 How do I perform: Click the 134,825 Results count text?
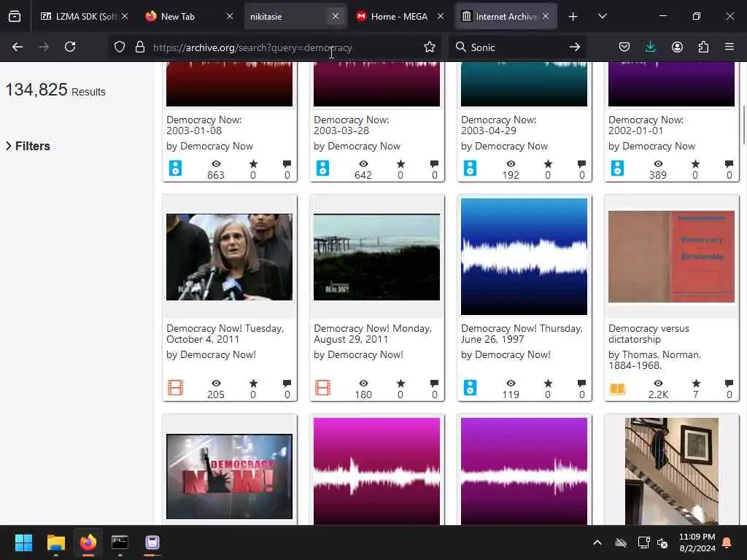coord(55,90)
